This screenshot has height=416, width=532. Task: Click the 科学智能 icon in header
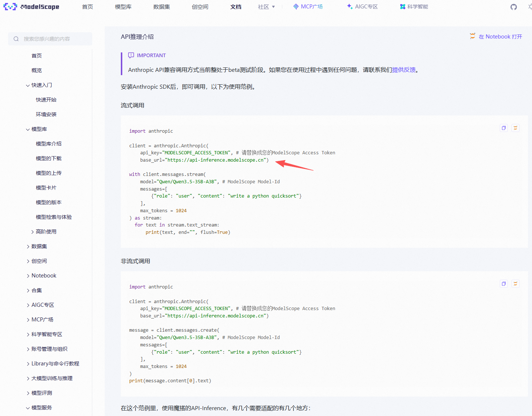pyautogui.click(x=403, y=7)
